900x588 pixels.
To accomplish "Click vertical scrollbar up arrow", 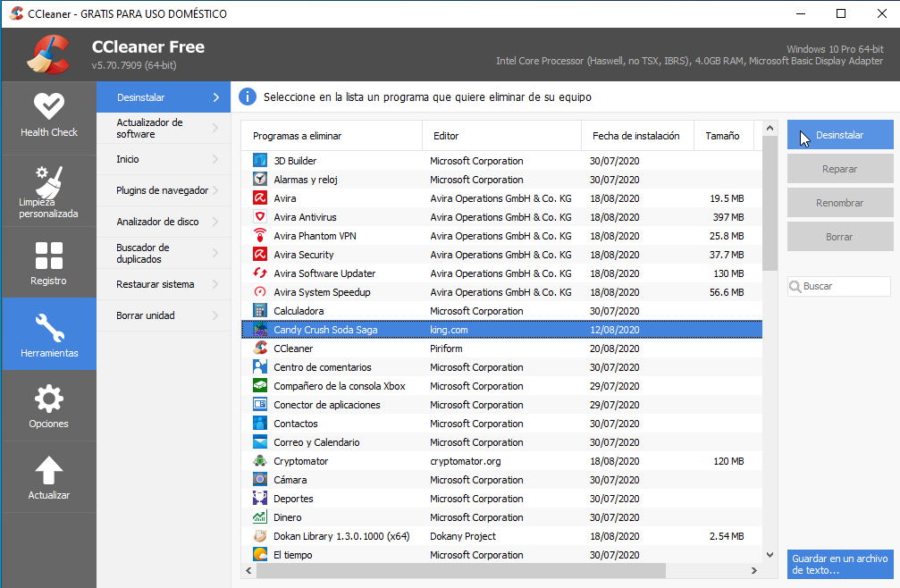I will coord(770,128).
